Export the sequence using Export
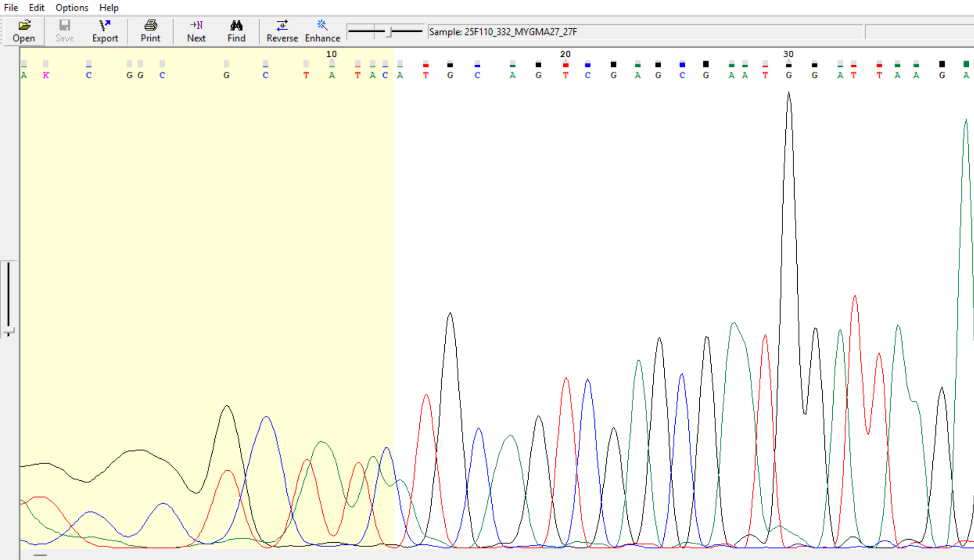The height and width of the screenshot is (560, 974). coord(105,31)
